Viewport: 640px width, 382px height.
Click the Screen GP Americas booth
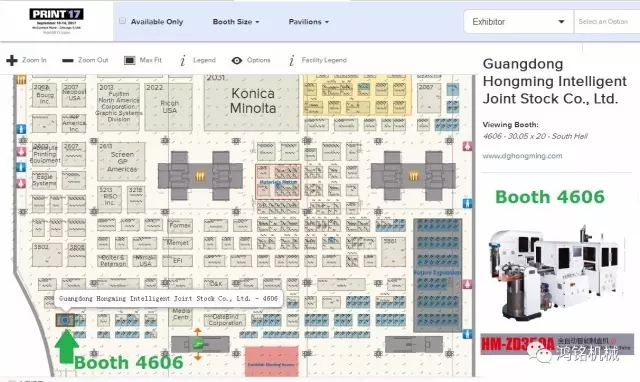click(121, 162)
